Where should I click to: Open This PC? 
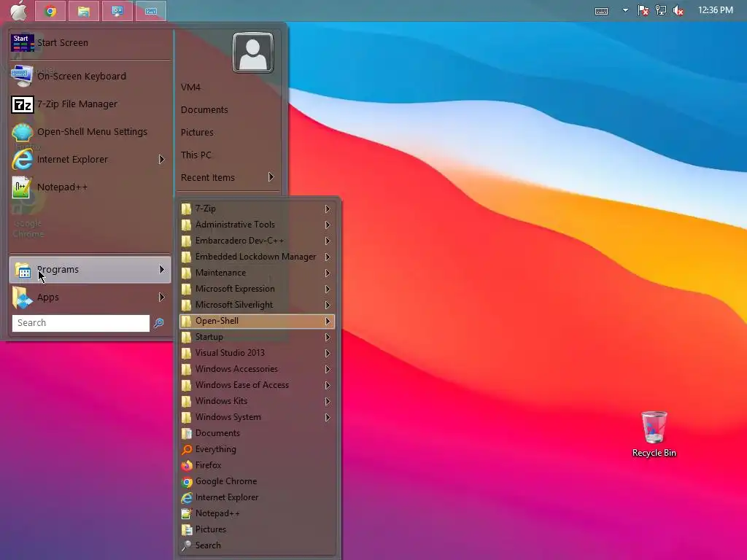pyautogui.click(x=196, y=155)
